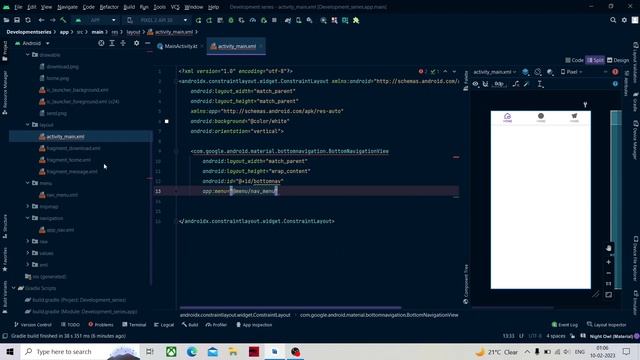This screenshot has width=640, height=360.
Task: Open the Terminal tool window
Action: [134, 325]
